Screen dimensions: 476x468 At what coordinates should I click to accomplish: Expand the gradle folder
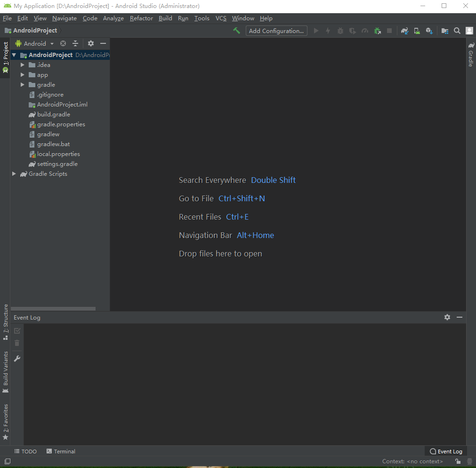point(23,84)
